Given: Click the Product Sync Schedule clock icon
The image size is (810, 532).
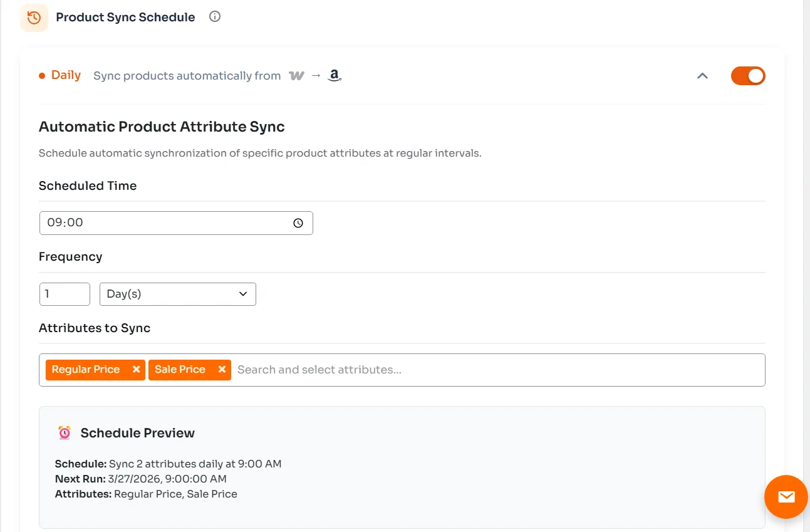Looking at the screenshot, I should click(34, 18).
